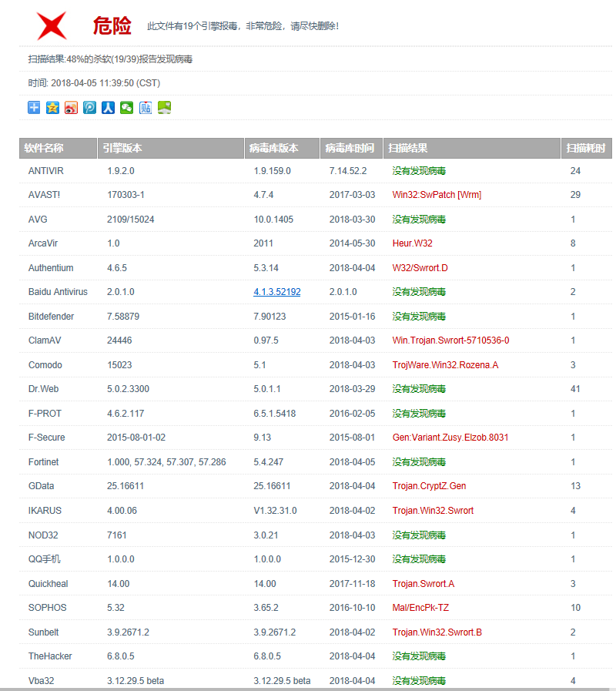
Task: Select Comodo software name
Action: coord(45,365)
